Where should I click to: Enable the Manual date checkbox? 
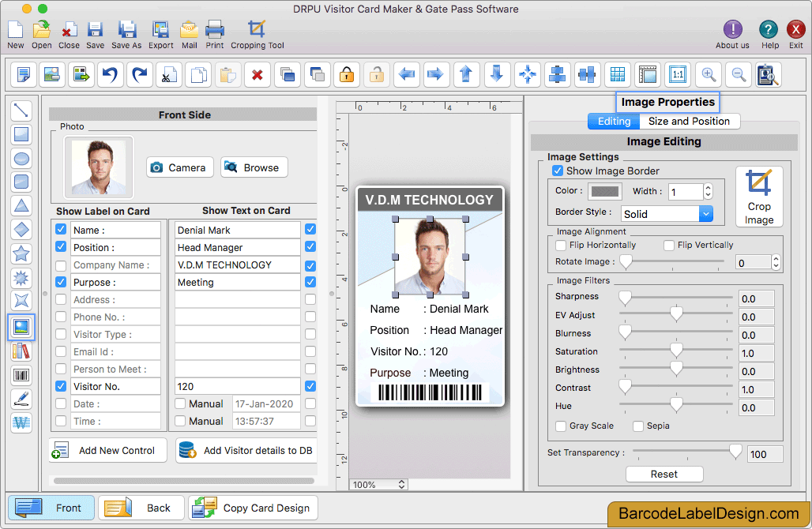point(180,403)
